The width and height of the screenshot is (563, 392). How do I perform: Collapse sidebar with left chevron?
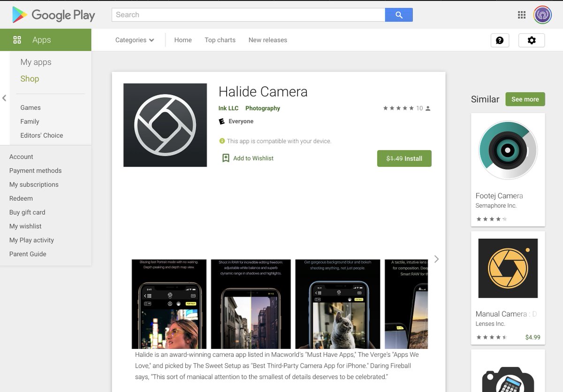[x=4, y=98]
